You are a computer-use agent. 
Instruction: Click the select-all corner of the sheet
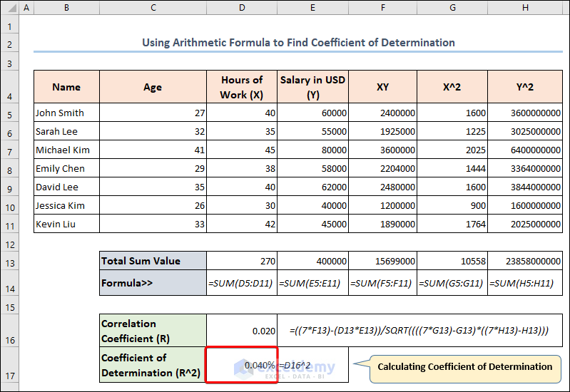click(x=9, y=7)
